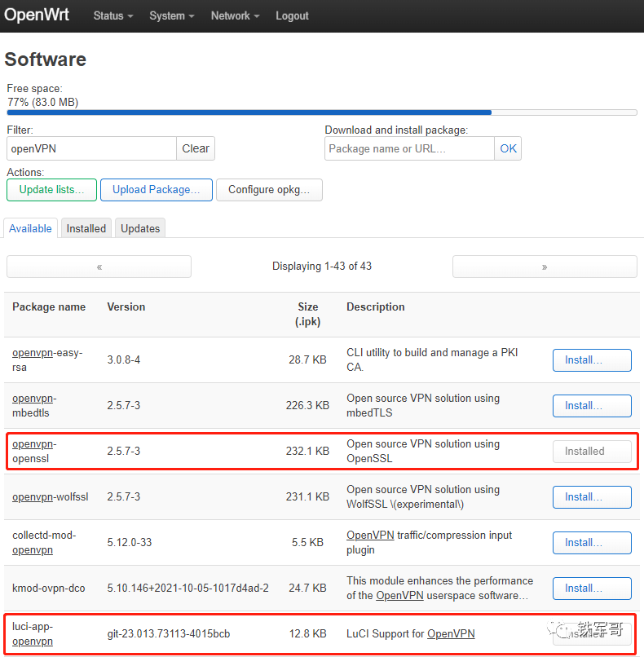Open Configure opkg settings
644x657 pixels.
pyautogui.click(x=269, y=190)
